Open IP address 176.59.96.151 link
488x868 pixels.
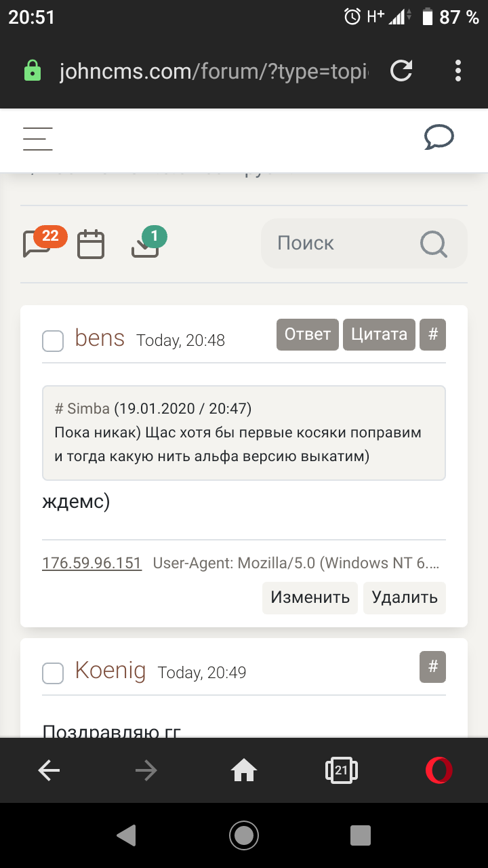click(x=91, y=563)
